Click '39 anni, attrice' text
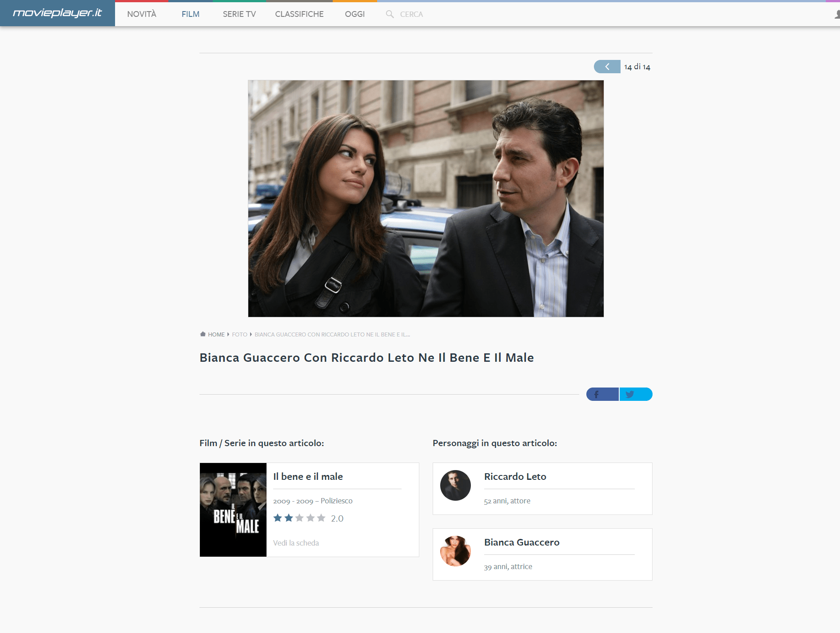840x633 pixels. click(x=508, y=566)
